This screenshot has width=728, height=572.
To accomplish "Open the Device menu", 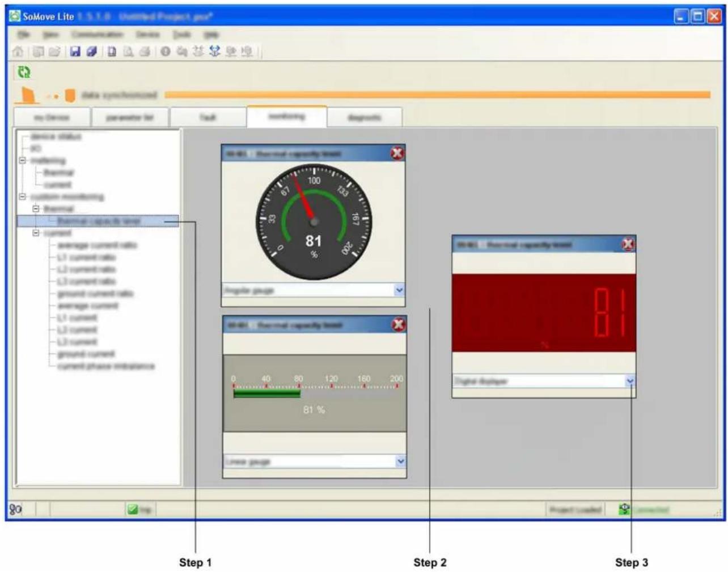I will (148, 35).
